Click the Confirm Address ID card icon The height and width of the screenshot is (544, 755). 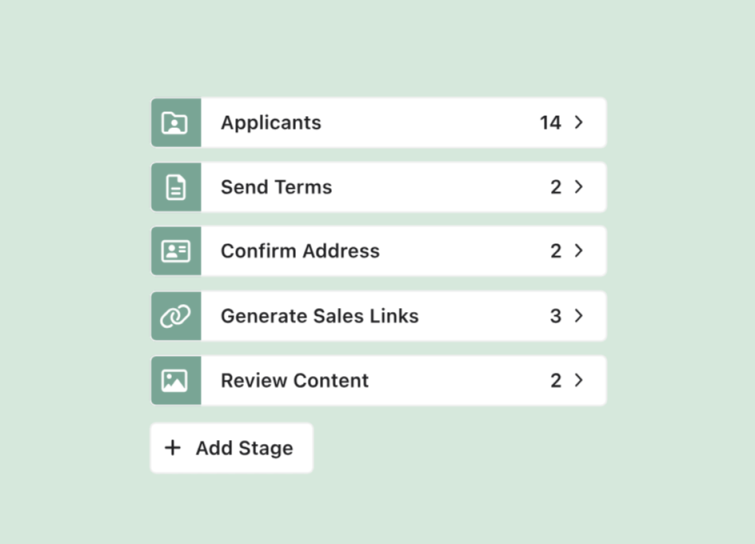pos(175,251)
